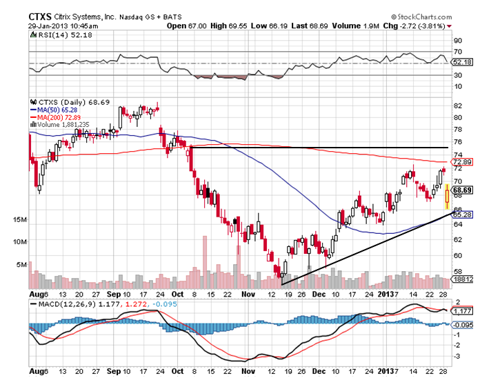
Task: Click the yellow-highlighted latest candlestick
Action: (447, 197)
